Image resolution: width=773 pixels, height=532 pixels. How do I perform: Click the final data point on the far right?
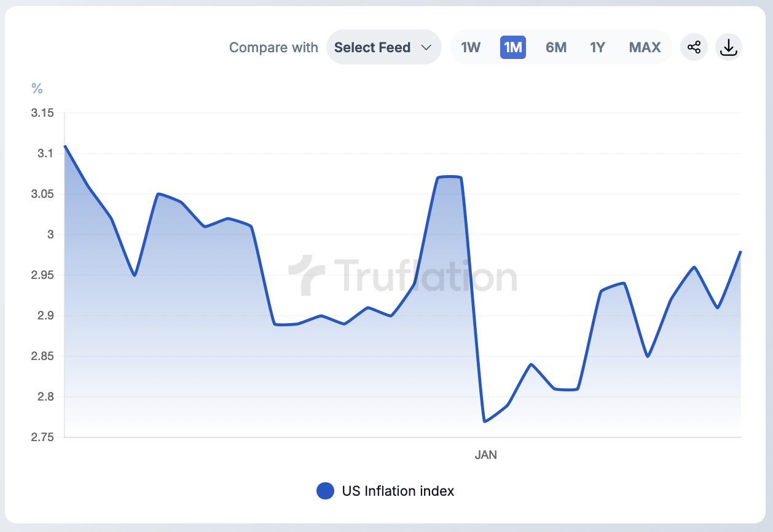(741, 251)
